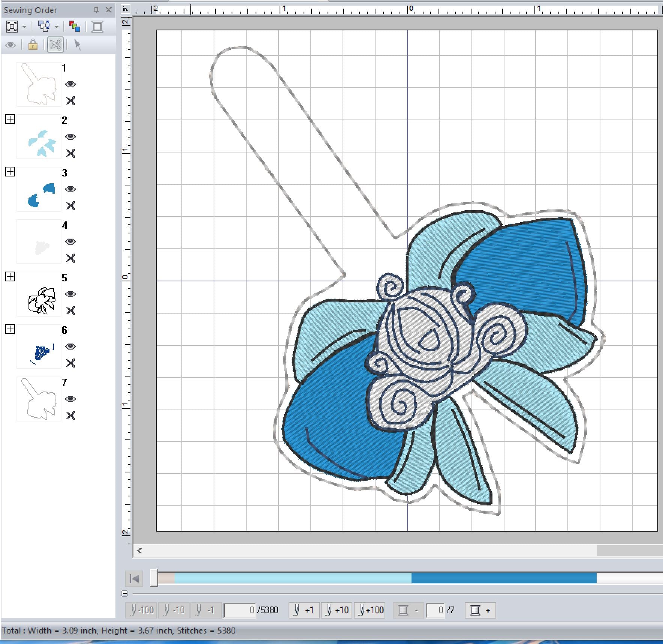Jump to next thread color with spool +

480,610
